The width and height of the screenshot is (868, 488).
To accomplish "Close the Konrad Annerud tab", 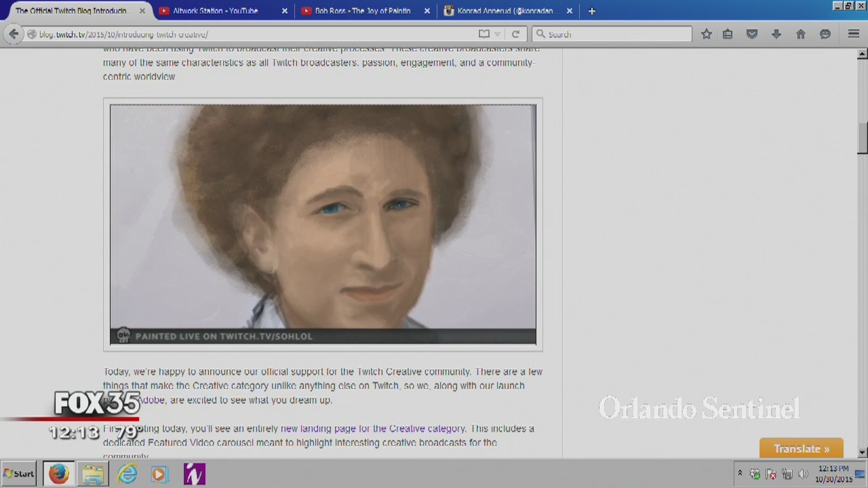I will 570,11.
